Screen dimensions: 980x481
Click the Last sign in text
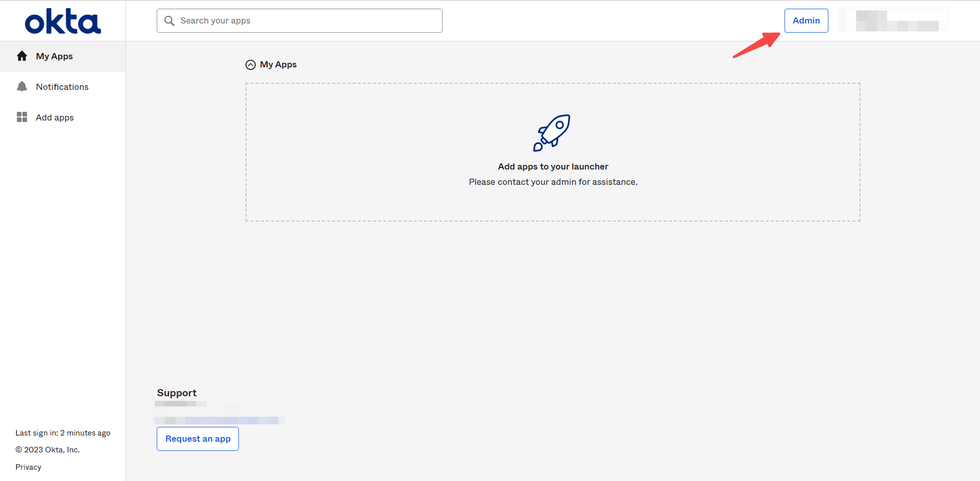[63, 433]
